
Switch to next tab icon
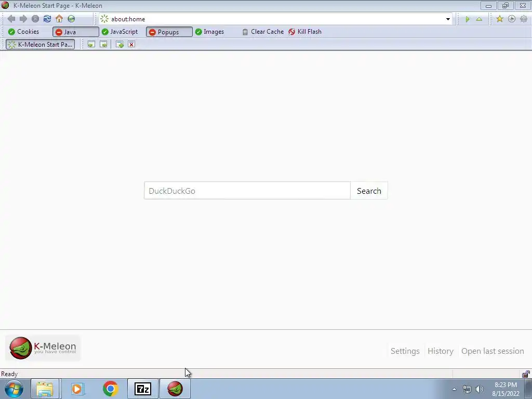(x=103, y=45)
